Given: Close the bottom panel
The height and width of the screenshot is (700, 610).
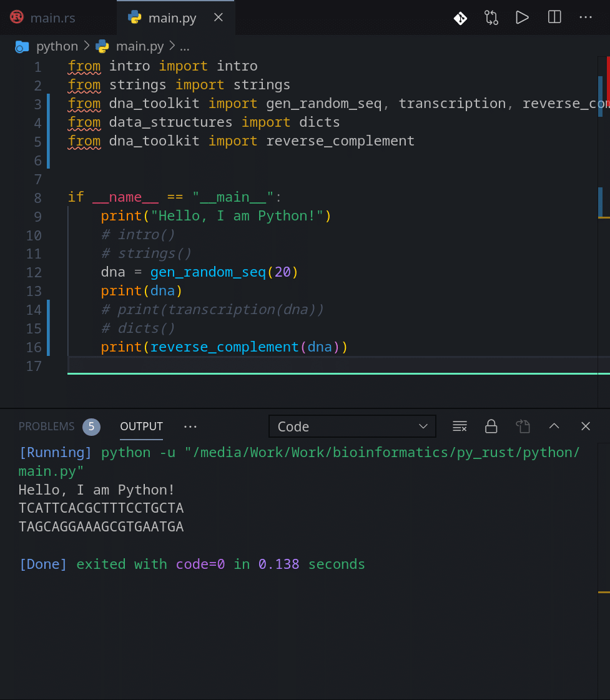Looking at the screenshot, I should [586, 426].
